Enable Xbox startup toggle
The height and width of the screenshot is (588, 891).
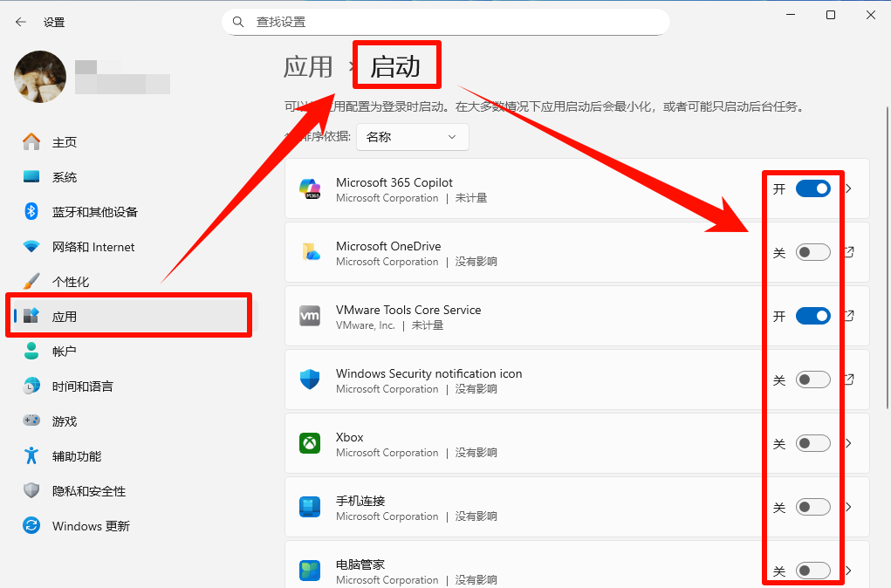pyautogui.click(x=812, y=443)
